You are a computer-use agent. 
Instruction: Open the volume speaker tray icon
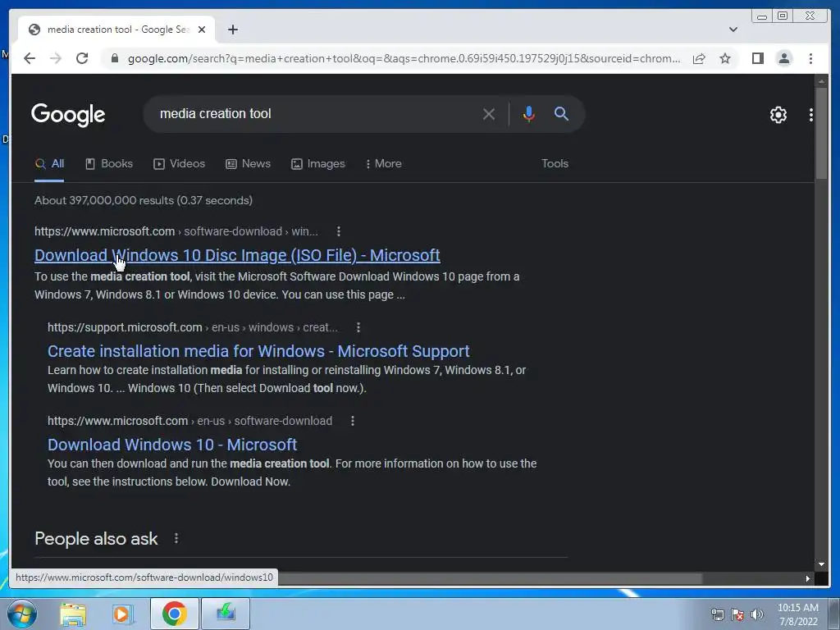coord(757,614)
